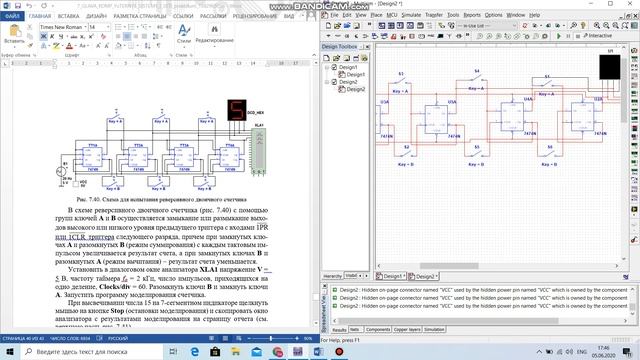Click the red electrical rules check icon

click(525, 26)
